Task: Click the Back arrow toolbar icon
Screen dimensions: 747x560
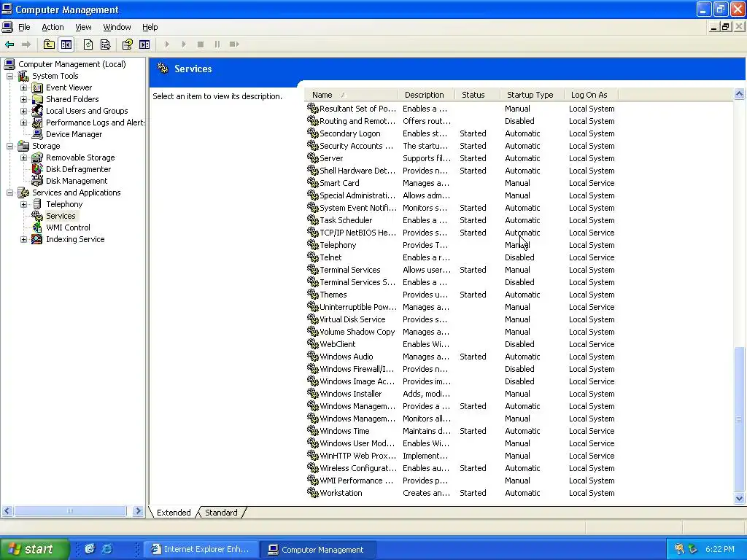Action: (9, 44)
